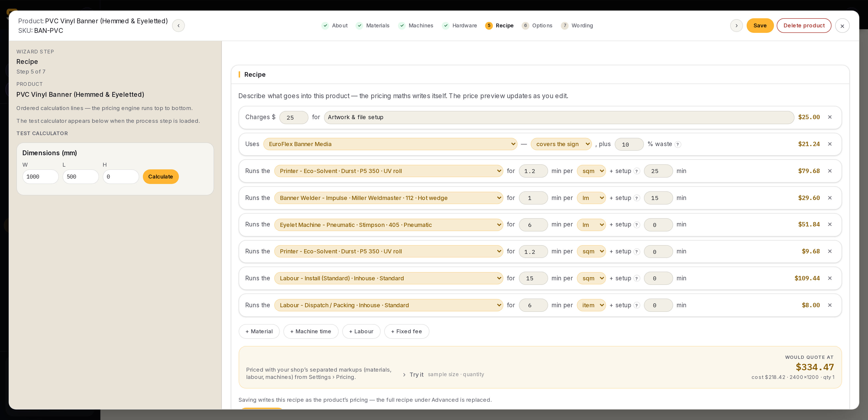
Task: Show setup help on Eyelet Machine row
Action: tap(637, 225)
